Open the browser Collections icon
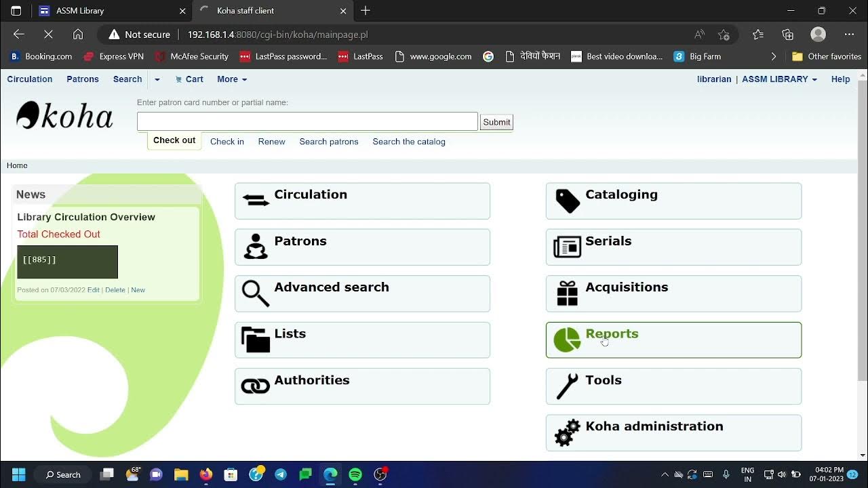 [x=788, y=35]
